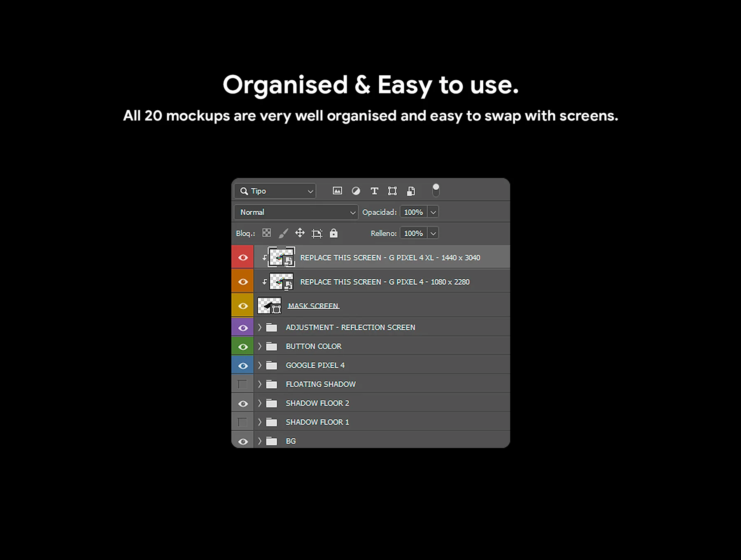Expand the BG group
The image size is (741, 560).
pyautogui.click(x=260, y=441)
